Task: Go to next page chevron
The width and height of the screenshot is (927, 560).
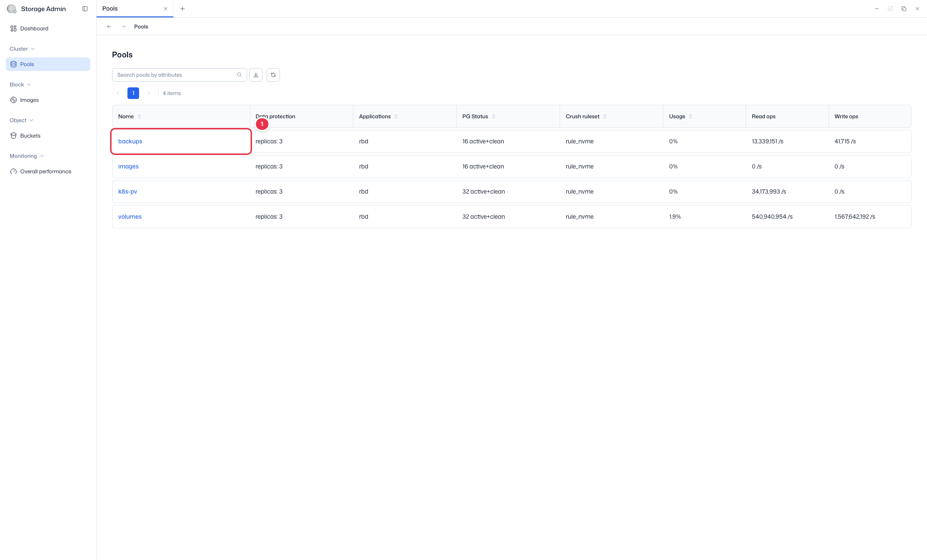Action: [149, 93]
